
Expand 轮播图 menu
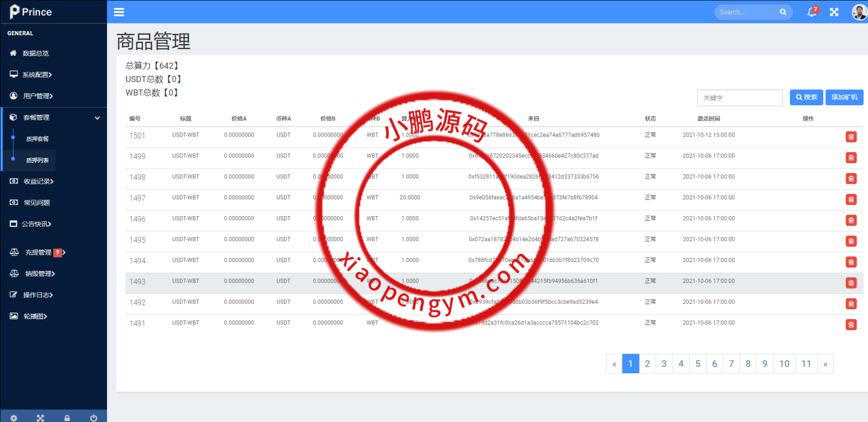[x=35, y=316]
